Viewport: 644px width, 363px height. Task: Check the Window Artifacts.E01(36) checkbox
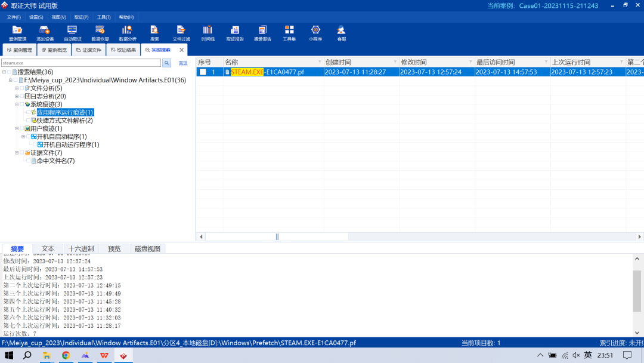click(16, 80)
